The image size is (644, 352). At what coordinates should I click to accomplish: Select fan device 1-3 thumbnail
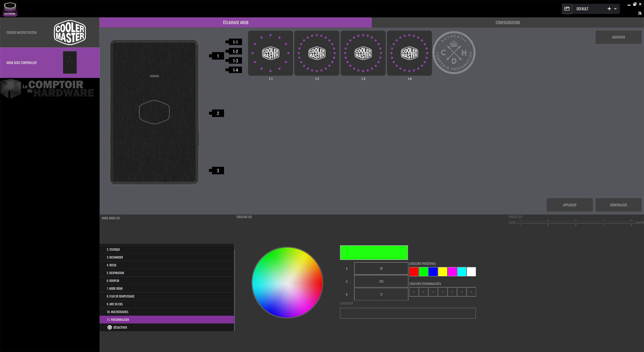(x=363, y=53)
